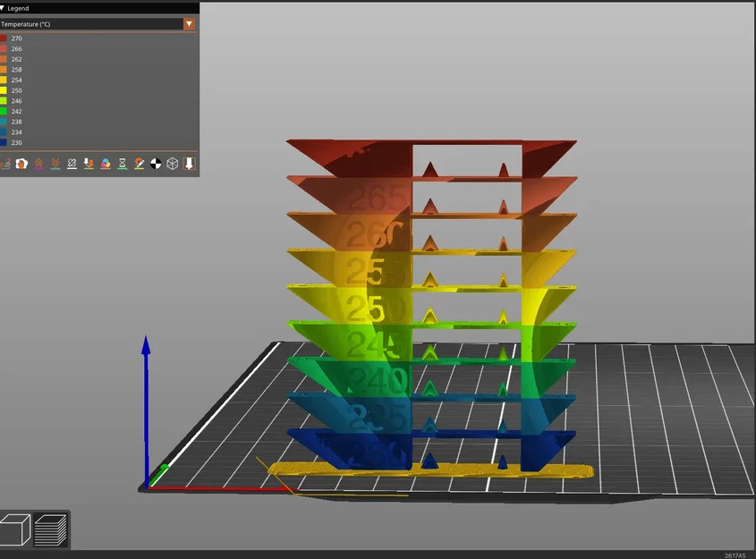Click the '238' legend value

click(x=16, y=122)
